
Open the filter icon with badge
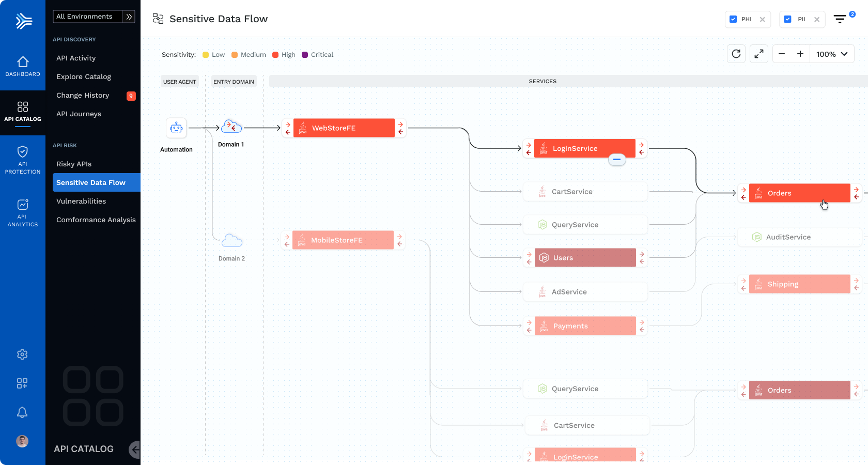(840, 19)
